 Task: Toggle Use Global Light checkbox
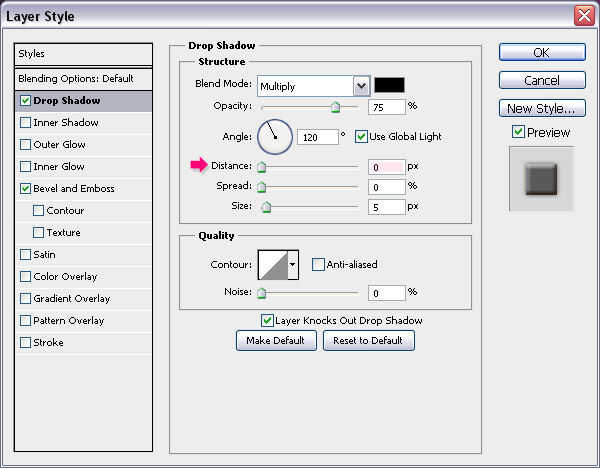361,137
